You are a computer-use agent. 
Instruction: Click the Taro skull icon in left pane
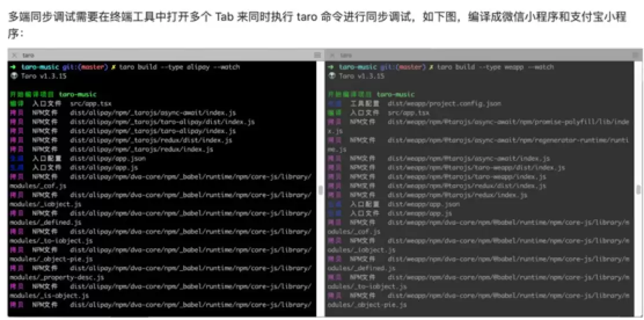coord(13,76)
